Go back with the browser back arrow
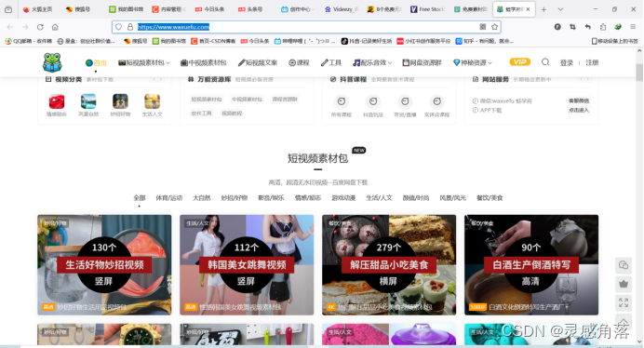 click(10, 27)
